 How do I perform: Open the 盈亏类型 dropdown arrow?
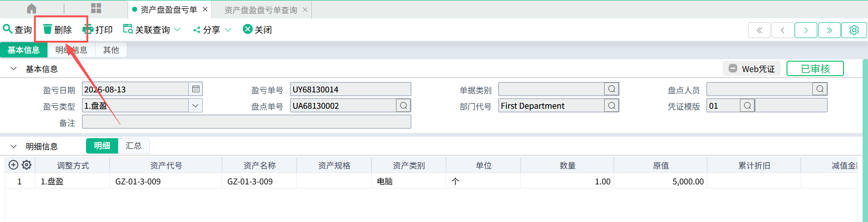(196, 106)
